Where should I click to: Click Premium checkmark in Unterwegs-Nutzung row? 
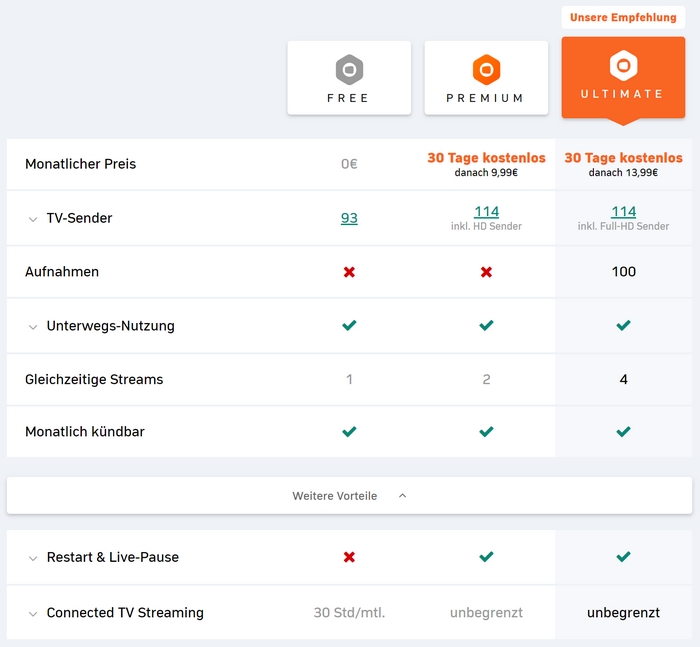pyautogui.click(x=486, y=325)
